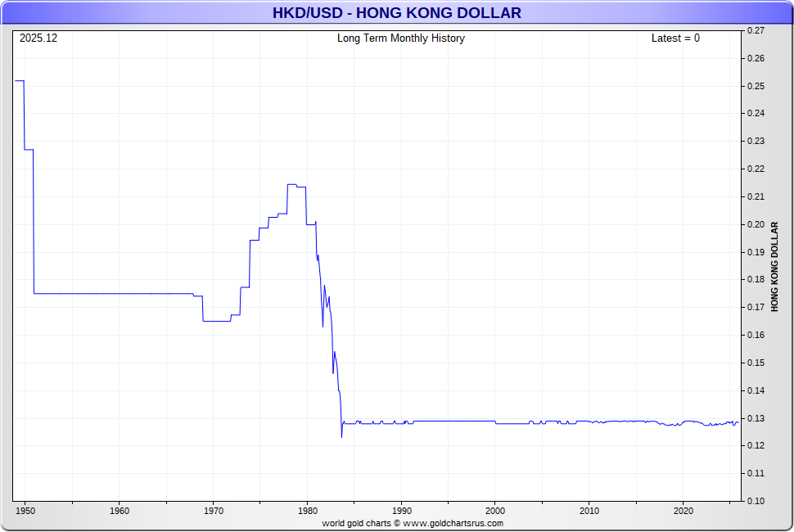Click the 0.25 y-axis value
Image resolution: width=794 pixels, height=532 pixels.
(x=756, y=86)
